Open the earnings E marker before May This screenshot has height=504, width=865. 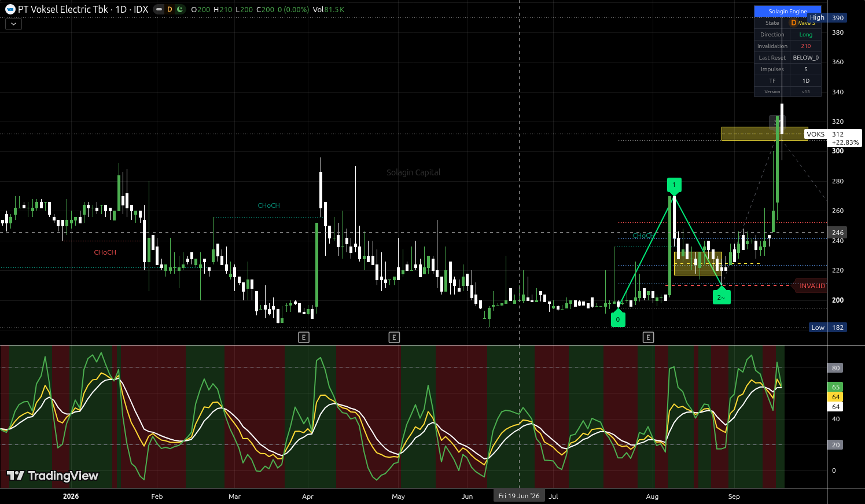pos(394,337)
